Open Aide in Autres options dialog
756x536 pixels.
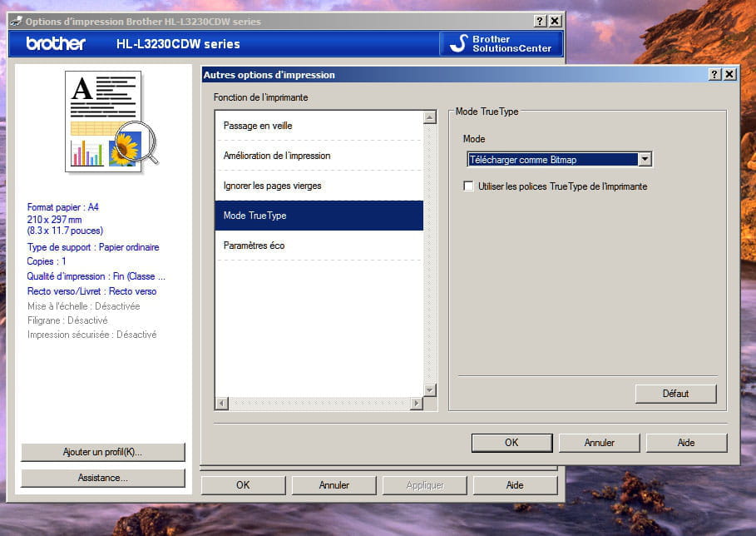point(686,443)
